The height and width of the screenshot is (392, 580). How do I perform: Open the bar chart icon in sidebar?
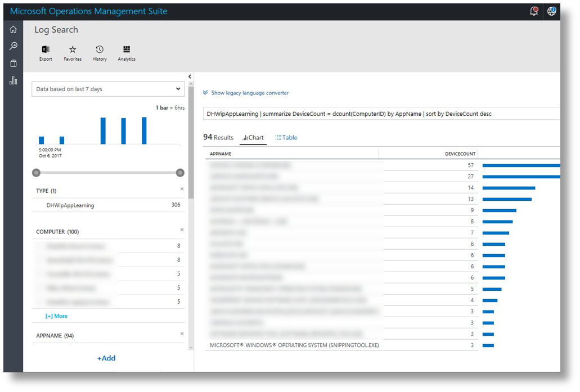[13, 81]
